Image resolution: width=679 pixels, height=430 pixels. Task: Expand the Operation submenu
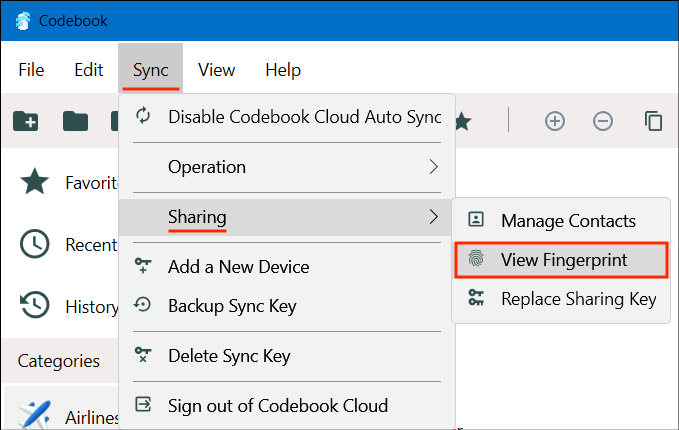tap(287, 167)
